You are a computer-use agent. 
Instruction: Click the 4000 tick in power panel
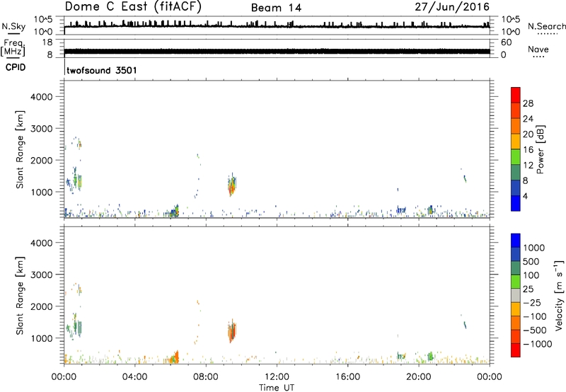pos(41,97)
